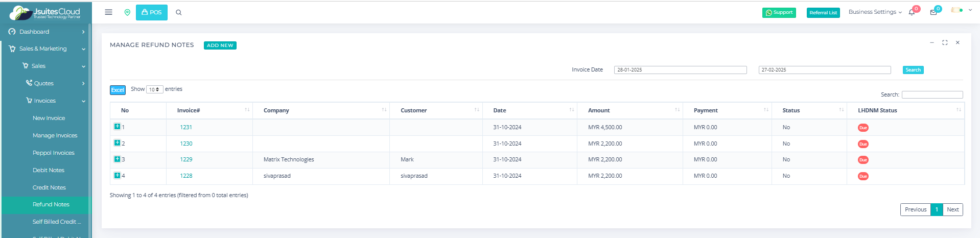Open the search magnifier icon in top bar
Image resolution: width=980 pixels, height=238 pixels.
(x=179, y=12)
